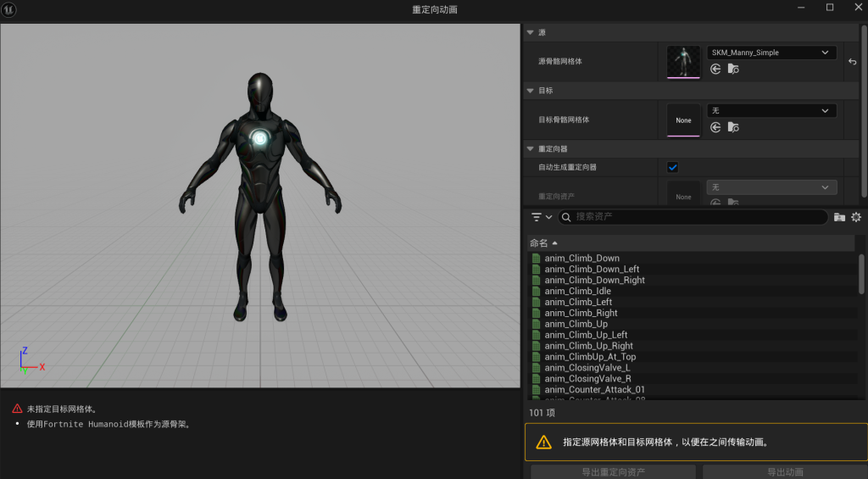The height and width of the screenshot is (479, 868).
Task: Select anim_Climb_Up_Left animation
Action: click(586, 335)
